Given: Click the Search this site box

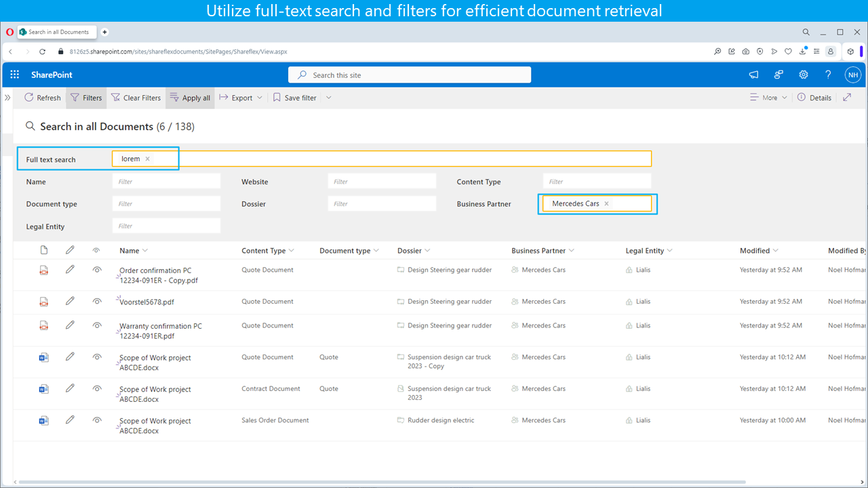Looking at the screenshot, I should click(x=410, y=75).
